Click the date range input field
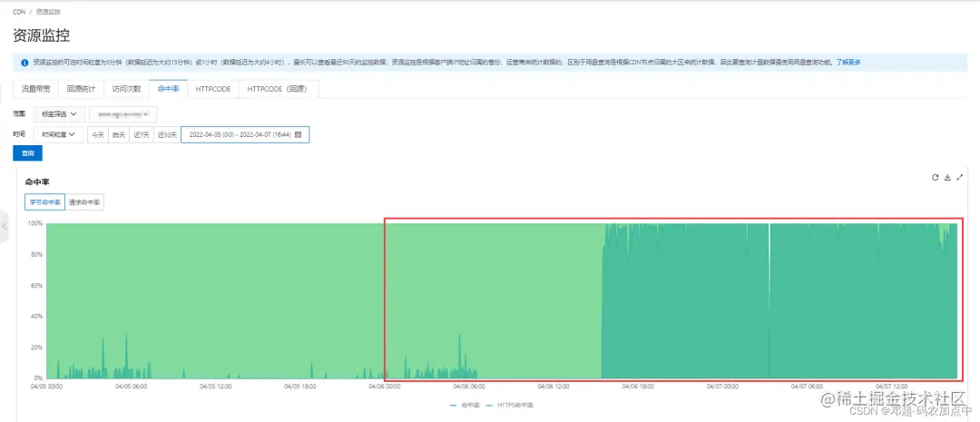 pos(245,134)
